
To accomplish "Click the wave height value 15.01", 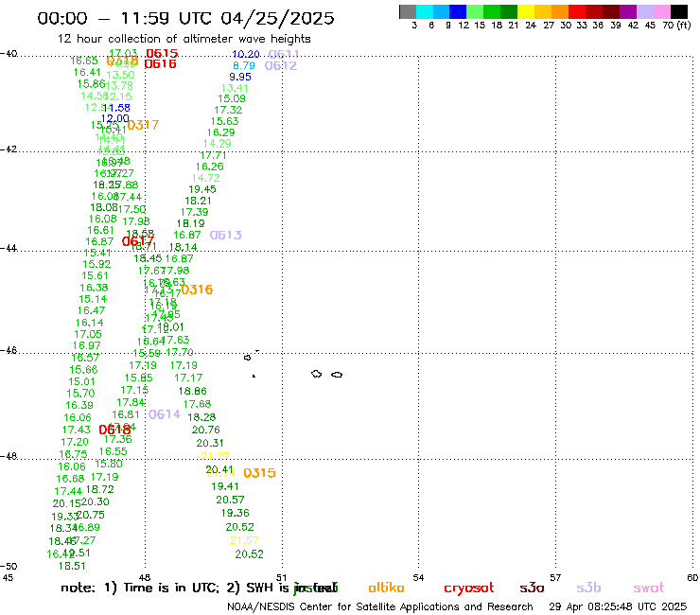I will click(x=81, y=382).
